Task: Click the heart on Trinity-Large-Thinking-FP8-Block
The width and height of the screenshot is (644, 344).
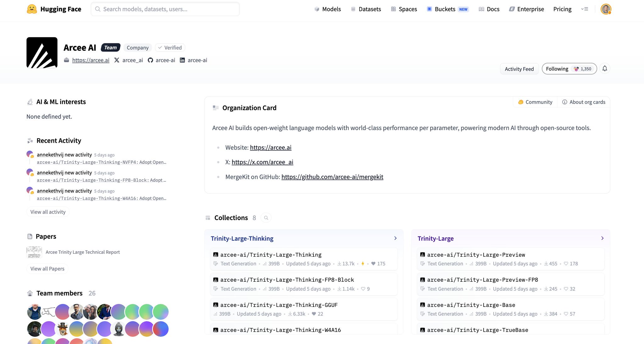Action: pos(363,289)
